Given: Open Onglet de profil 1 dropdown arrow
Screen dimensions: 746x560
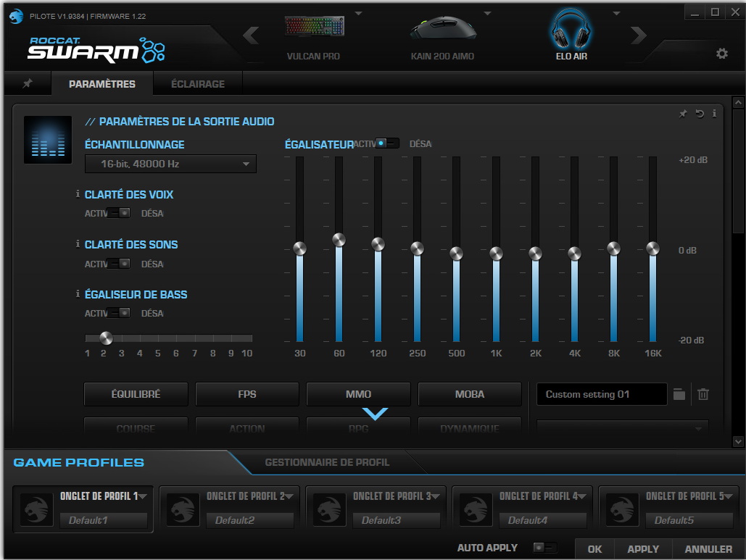Looking at the screenshot, I should [x=143, y=496].
